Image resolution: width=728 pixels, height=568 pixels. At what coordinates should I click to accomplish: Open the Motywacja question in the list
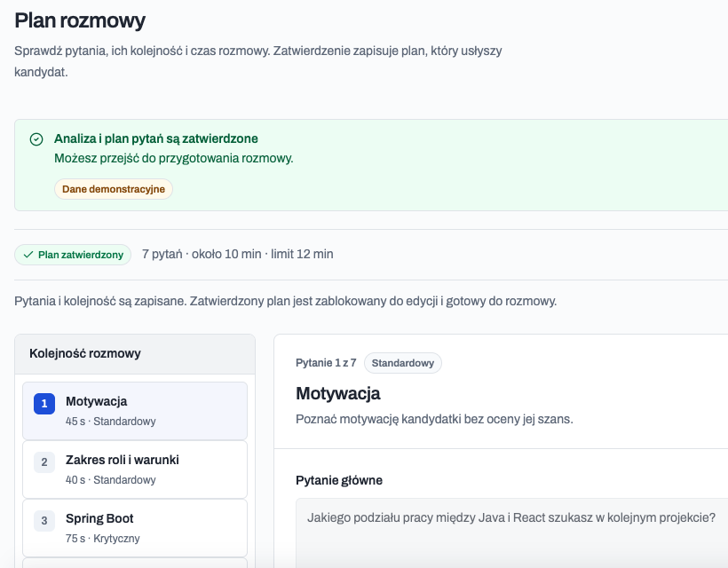point(135,411)
